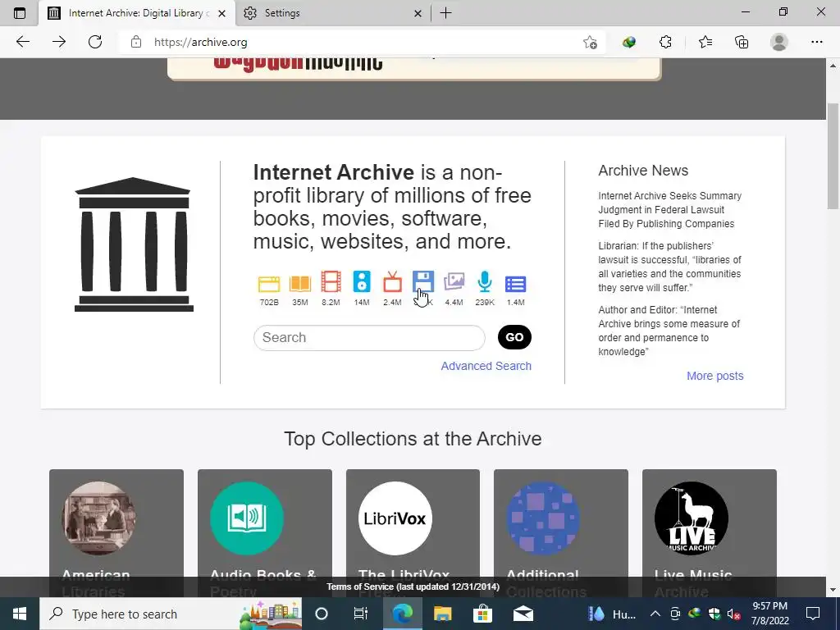840x630 pixels.
Task: Click the GO search button
Action: pyautogui.click(x=514, y=337)
